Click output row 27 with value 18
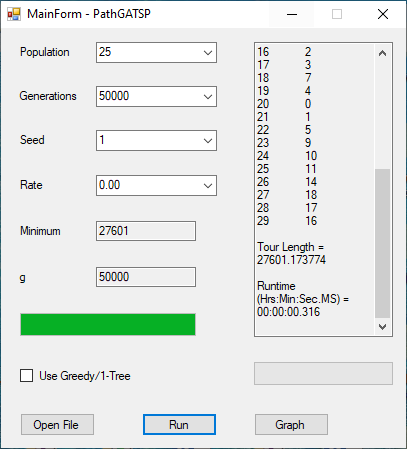This screenshot has height=449, width=407. coord(287,195)
